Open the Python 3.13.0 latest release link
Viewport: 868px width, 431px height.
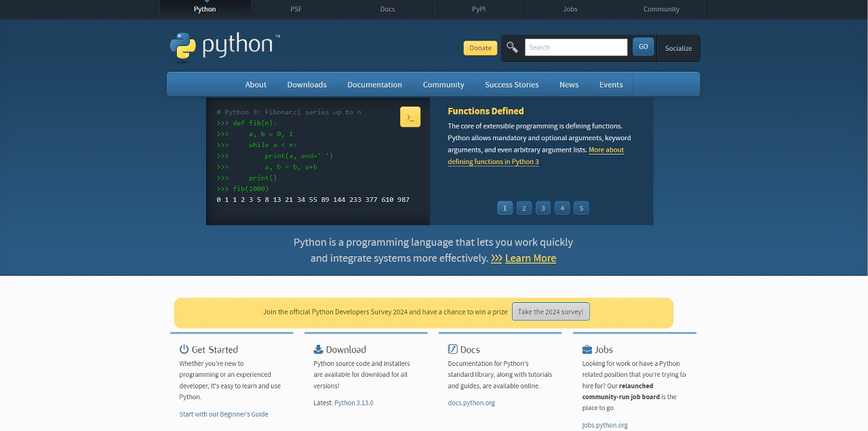pyautogui.click(x=353, y=403)
